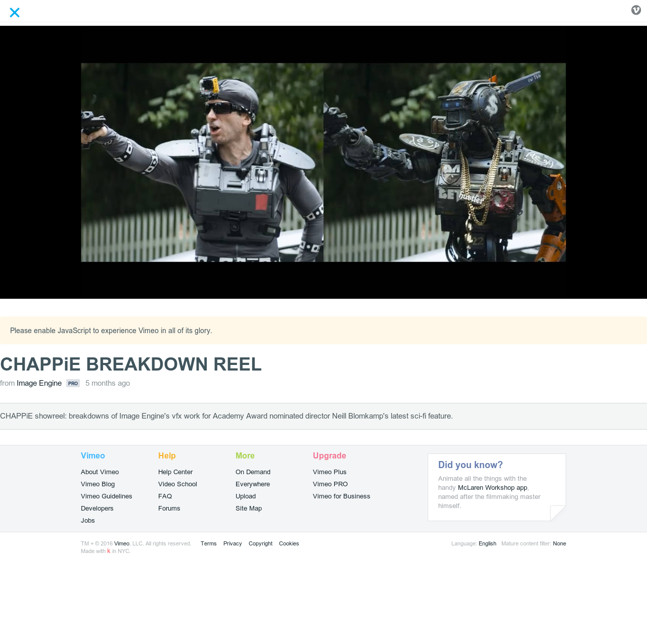Go to About Vimeo
The width and height of the screenshot is (647, 644).
tap(100, 472)
